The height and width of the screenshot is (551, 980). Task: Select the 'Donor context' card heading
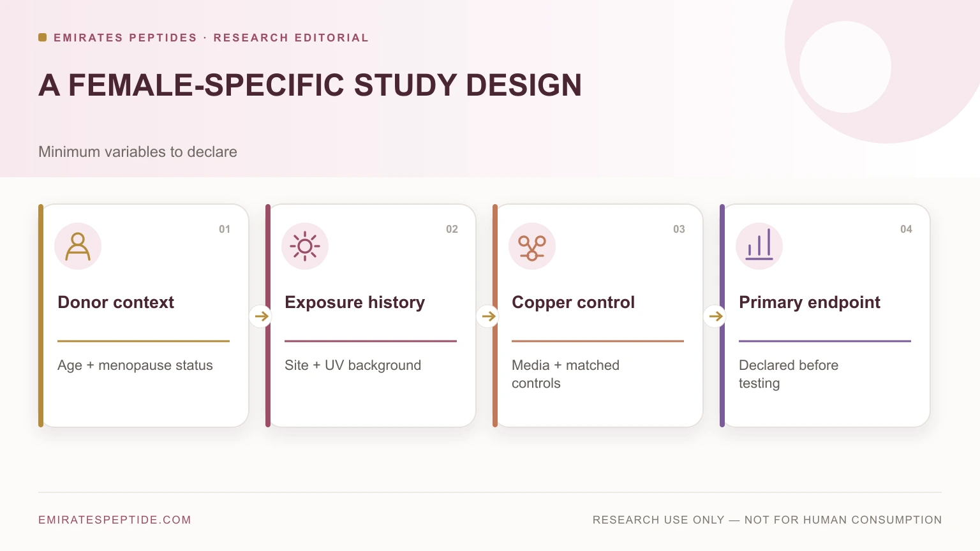[x=115, y=302]
